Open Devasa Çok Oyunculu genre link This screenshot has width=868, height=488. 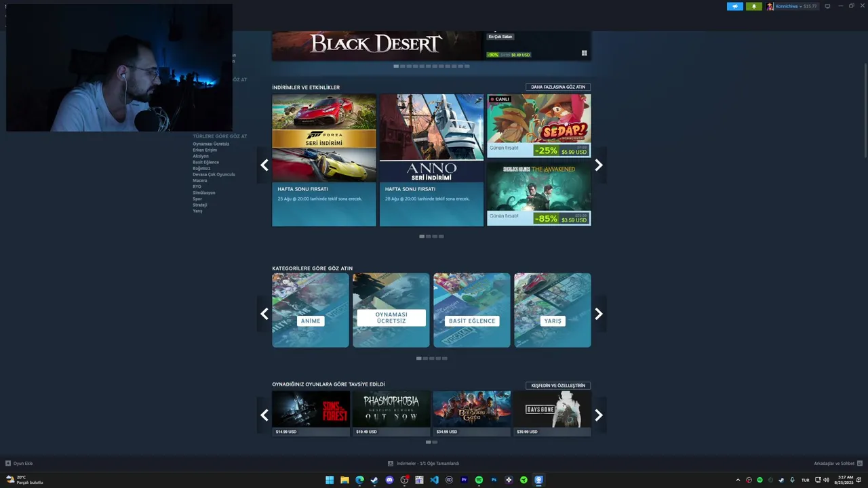click(x=214, y=174)
